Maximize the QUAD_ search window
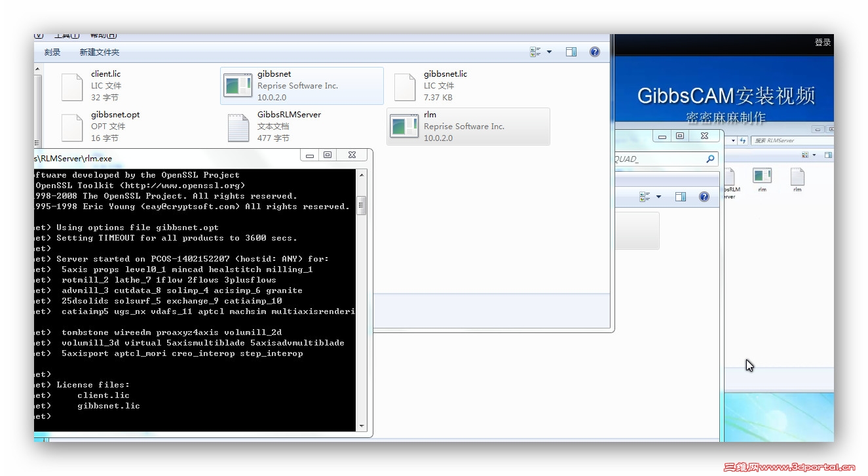 pyautogui.click(x=680, y=136)
